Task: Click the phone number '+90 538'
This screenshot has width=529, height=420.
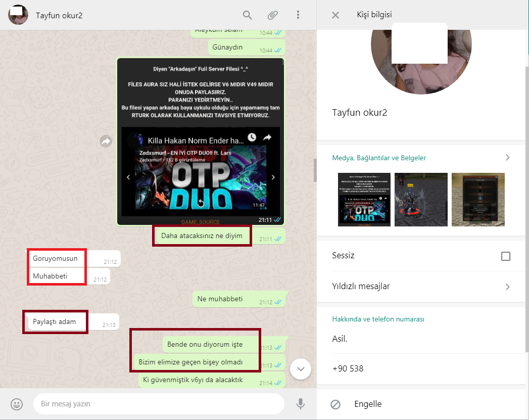Action: click(348, 369)
